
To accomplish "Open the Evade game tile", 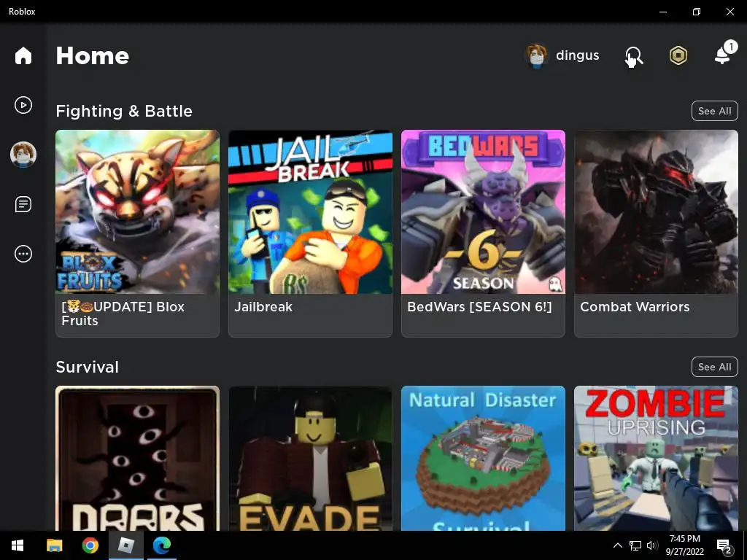I will 310,458.
